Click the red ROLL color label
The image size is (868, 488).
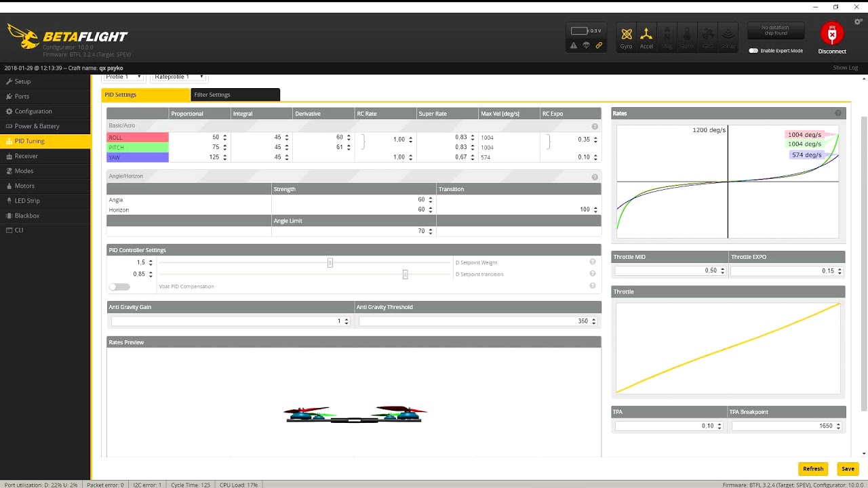(138, 138)
